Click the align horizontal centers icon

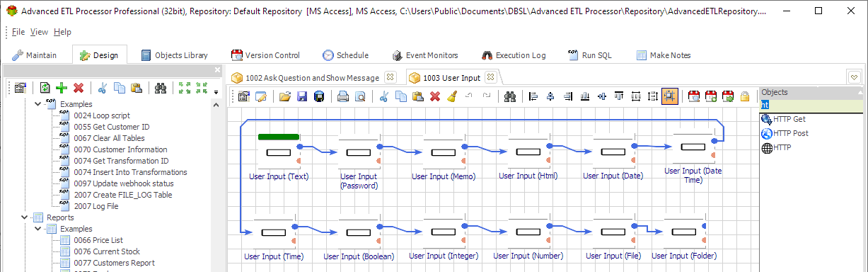550,97
